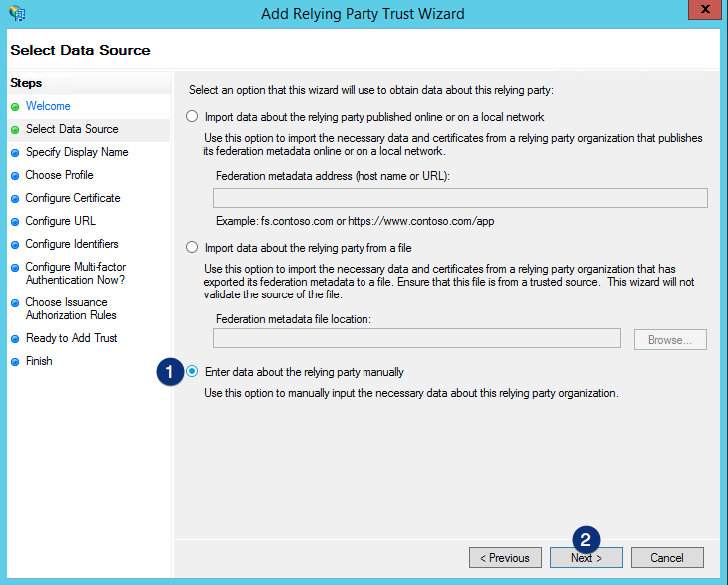Click 'Federation metadata address' label

(x=333, y=176)
